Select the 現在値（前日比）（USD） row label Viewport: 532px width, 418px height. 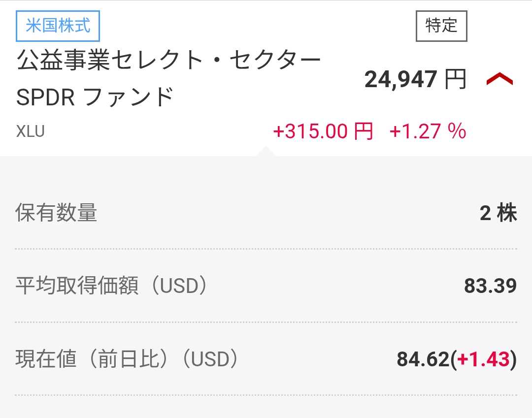[128, 359]
